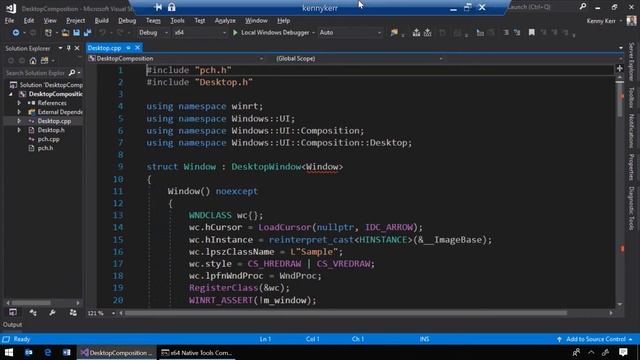The height and width of the screenshot is (360, 640).
Task: Open the Debug configuration dropdown
Action: [153, 33]
